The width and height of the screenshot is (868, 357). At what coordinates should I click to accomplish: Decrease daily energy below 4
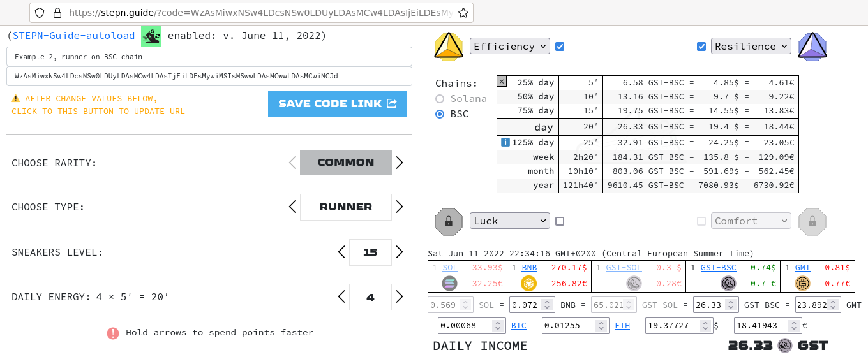(341, 296)
